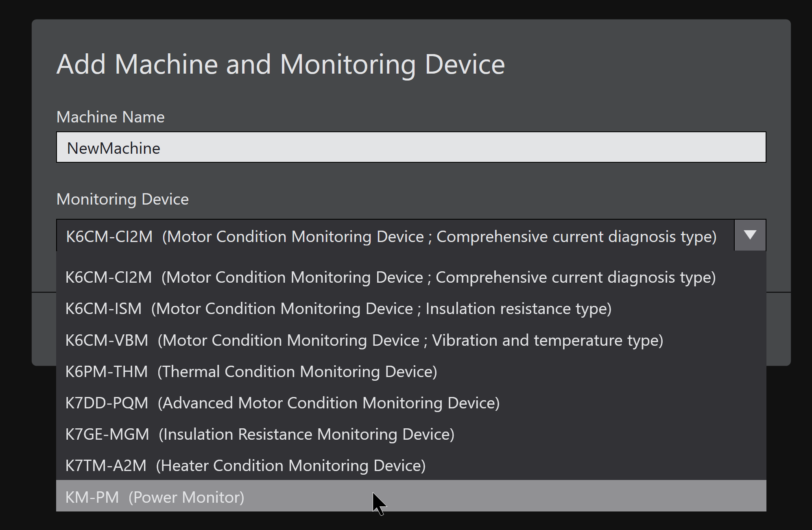This screenshot has width=812, height=530.
Task: Click the Add Machine and Monitoring Device title
Action: coord(280,64)
